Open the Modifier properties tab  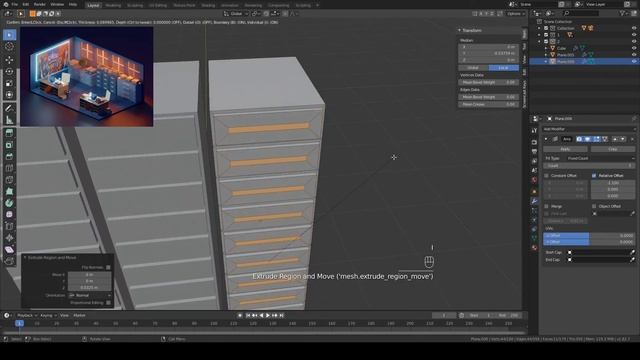(x=534, y=201)
